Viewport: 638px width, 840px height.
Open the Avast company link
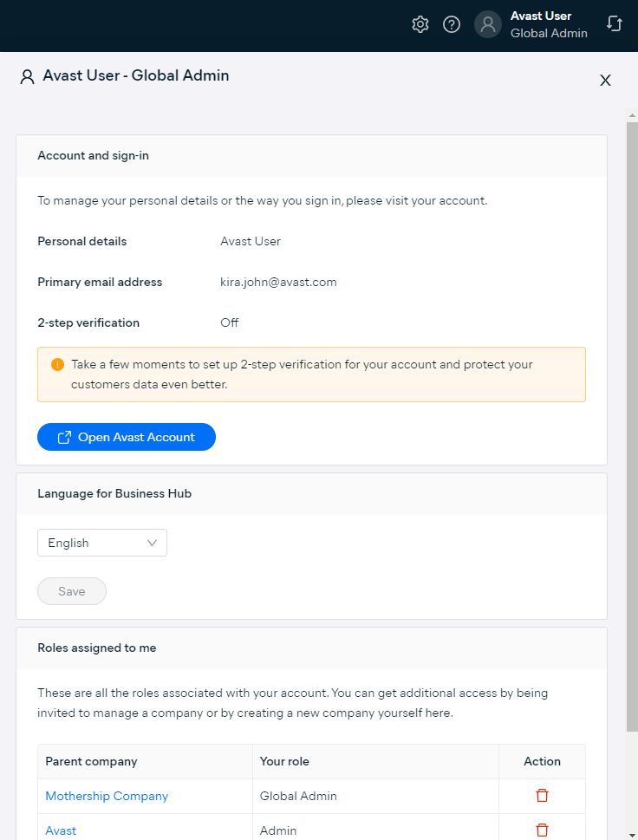coord(61,830)
